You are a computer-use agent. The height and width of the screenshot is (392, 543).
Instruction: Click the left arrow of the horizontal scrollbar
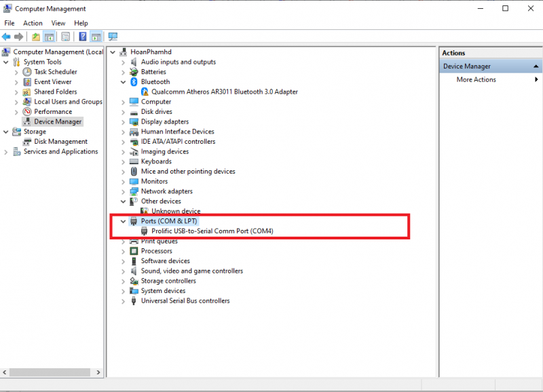tap(5, 372)
